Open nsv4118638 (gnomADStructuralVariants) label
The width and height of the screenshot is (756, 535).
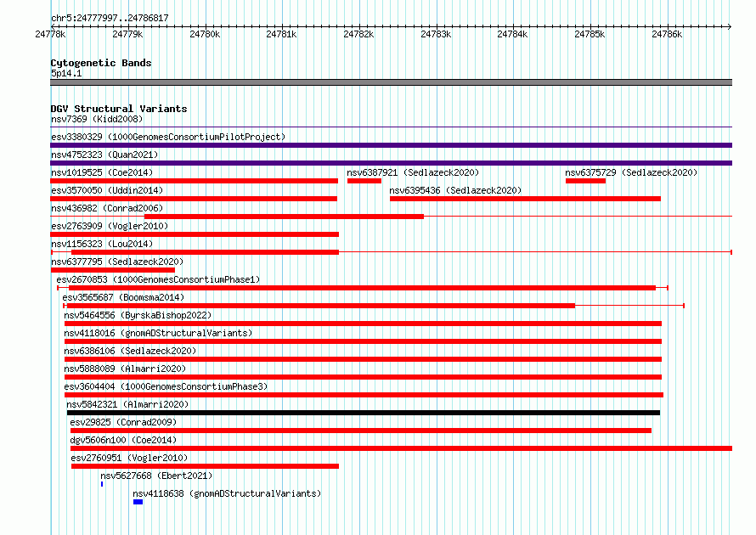click(227, 493)
